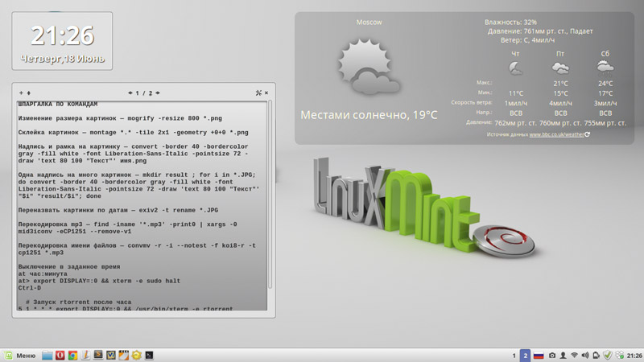Open the panel clock showing 21:26
This screenshot has width=644, height=362.
click(634, 356)
